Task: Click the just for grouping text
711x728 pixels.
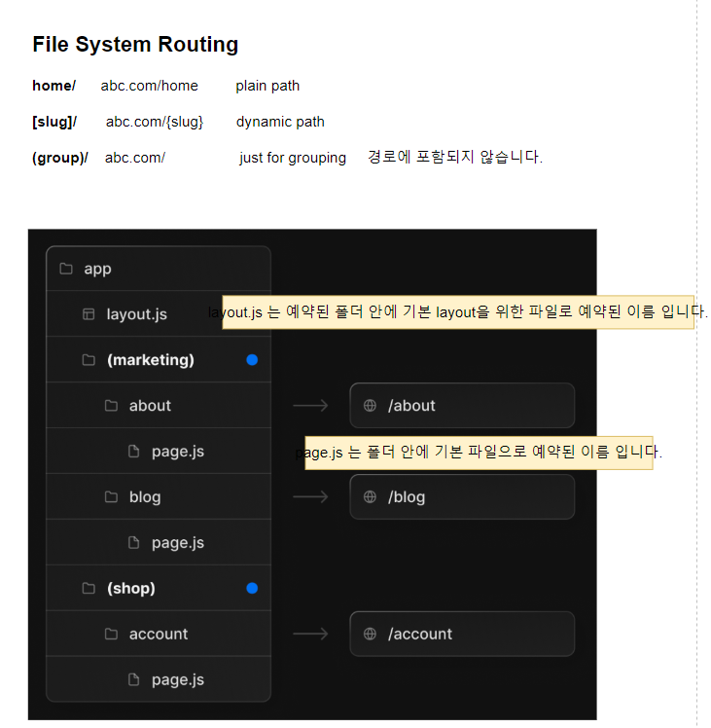Action: [x=293, y=158]
